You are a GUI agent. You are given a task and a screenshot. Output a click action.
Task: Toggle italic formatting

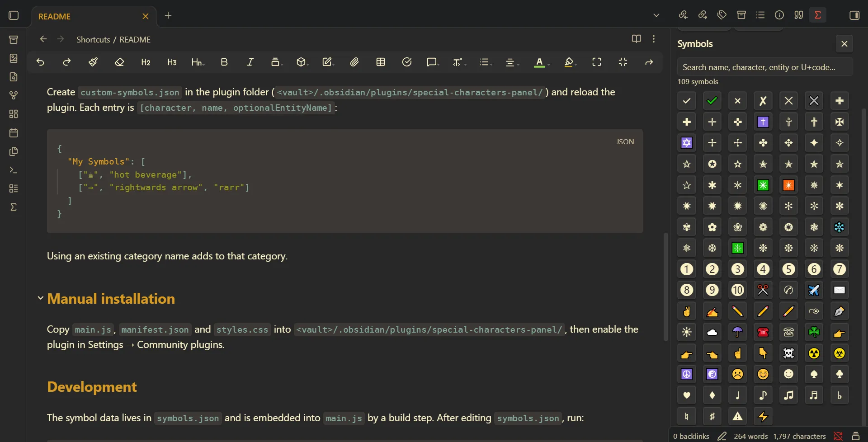[250, 62]
